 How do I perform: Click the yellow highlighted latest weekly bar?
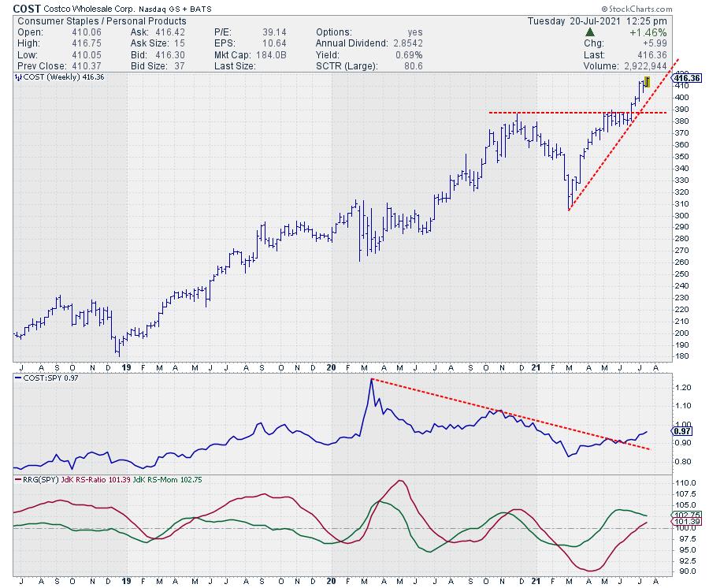(x=646, y=82)
